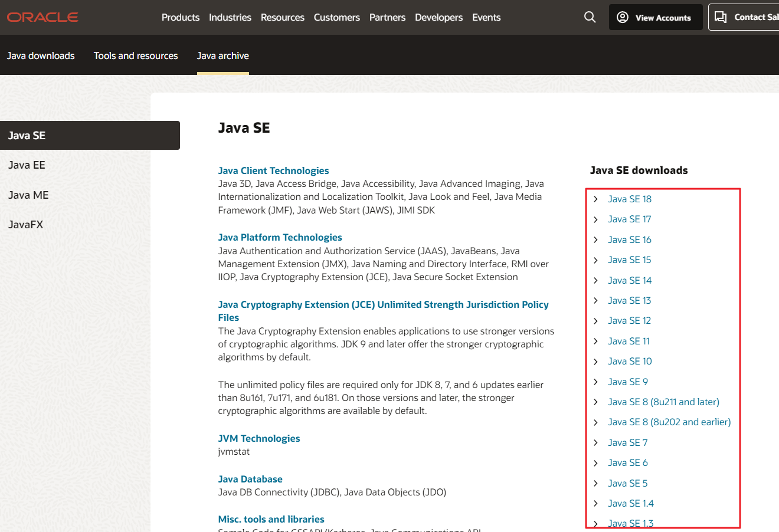779x532 pixels.
Task: Open the Industries menu
Action: point(230,17)
